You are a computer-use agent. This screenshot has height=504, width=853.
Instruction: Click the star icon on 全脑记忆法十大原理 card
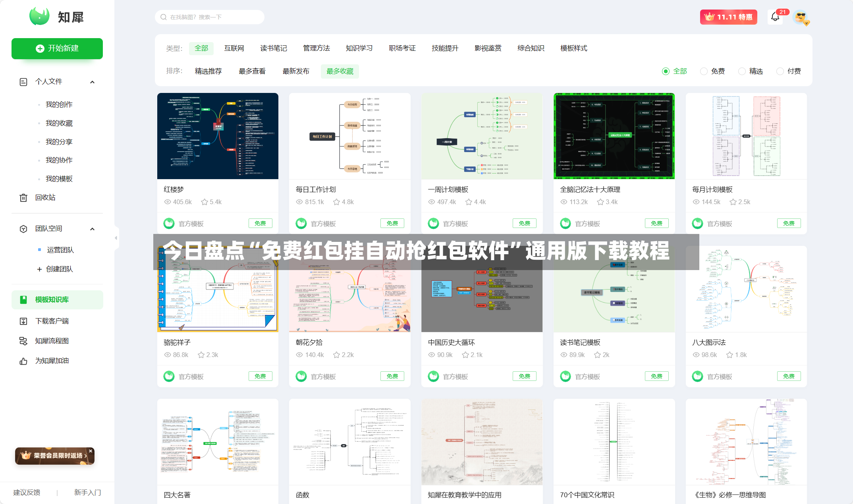601,202
